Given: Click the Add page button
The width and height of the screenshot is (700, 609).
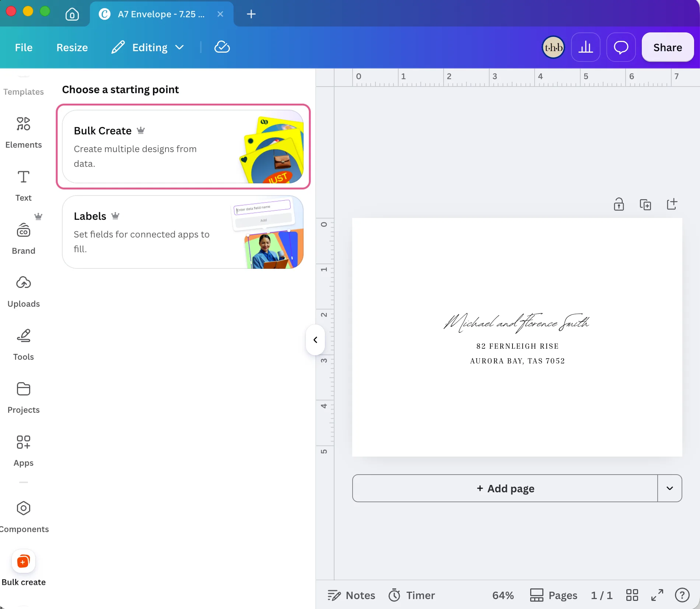Looking at the screenshot, I should [x=505, y=488].
